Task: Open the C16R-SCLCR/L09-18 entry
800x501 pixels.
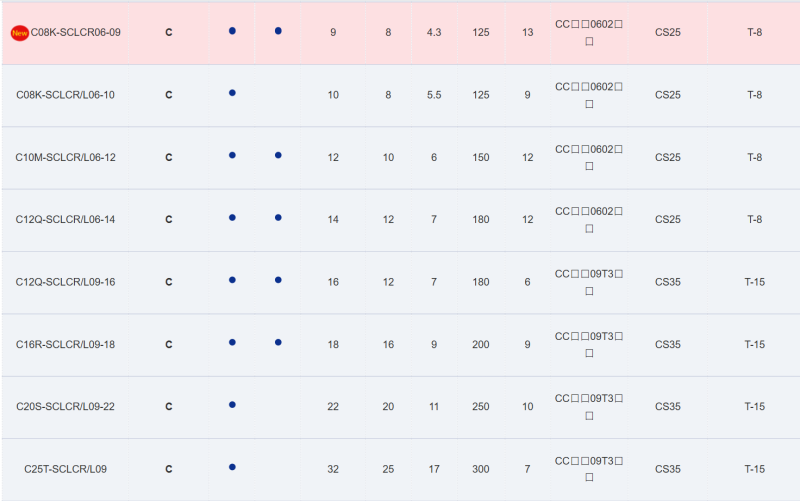Action: (x=65, y=345)
